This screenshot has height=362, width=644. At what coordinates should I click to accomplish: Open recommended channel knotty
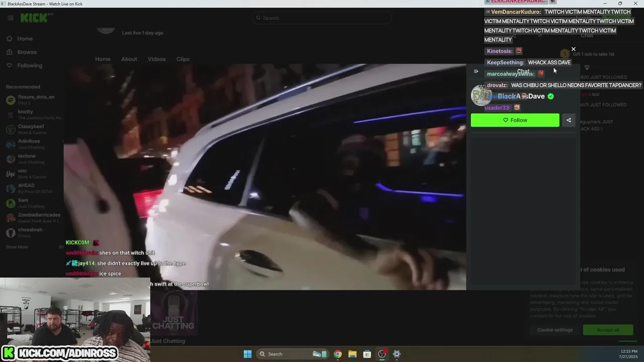coord(33,115)
